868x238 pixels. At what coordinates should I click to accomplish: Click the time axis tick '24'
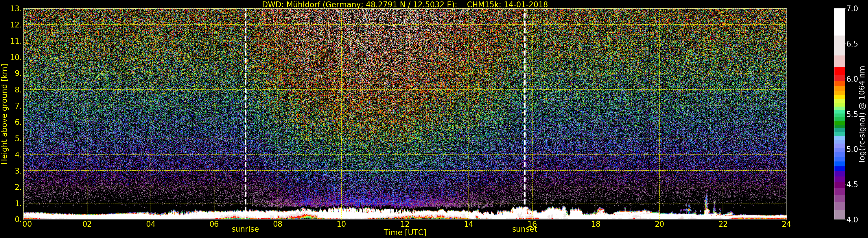tap(786, 224)
